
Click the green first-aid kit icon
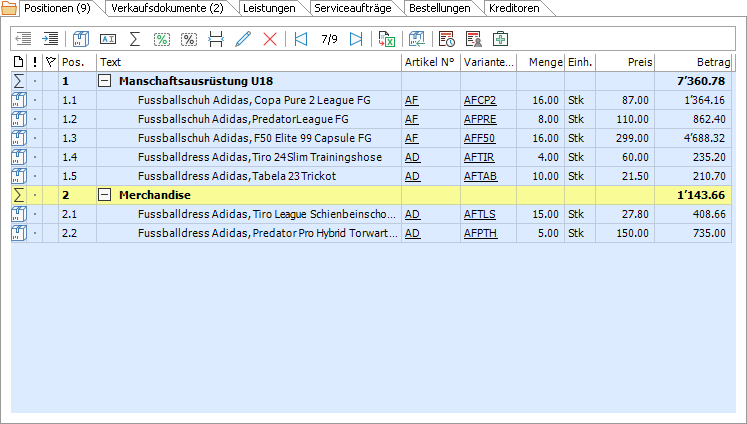[500, 39]
